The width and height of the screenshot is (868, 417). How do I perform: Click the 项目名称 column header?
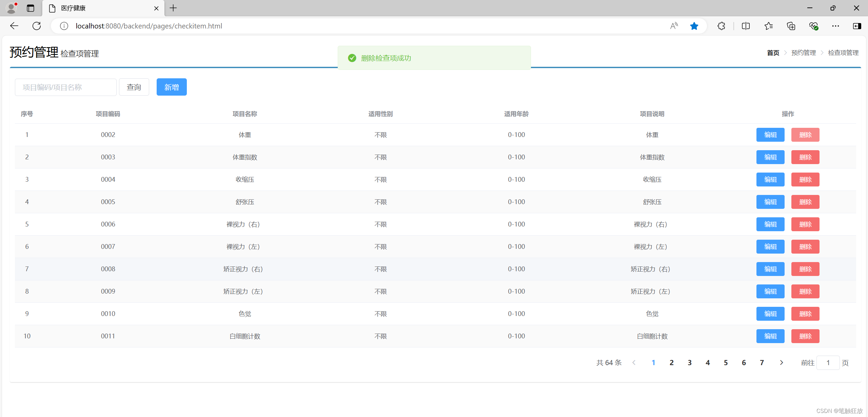click(x=245, y=114)
